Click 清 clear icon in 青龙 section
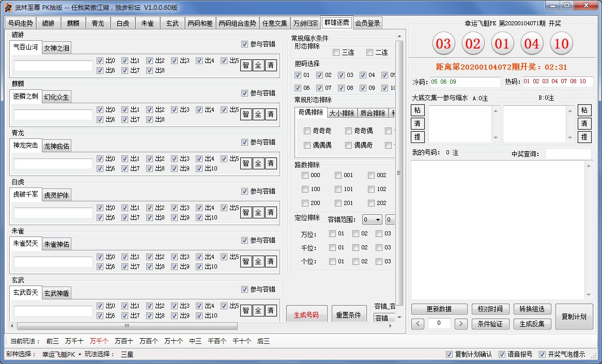 (x=271, y=163)
